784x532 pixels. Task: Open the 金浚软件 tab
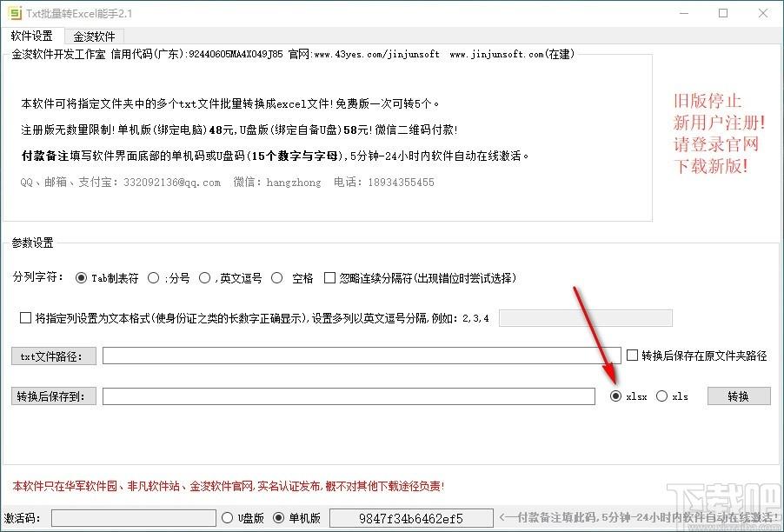coord(94,37)
